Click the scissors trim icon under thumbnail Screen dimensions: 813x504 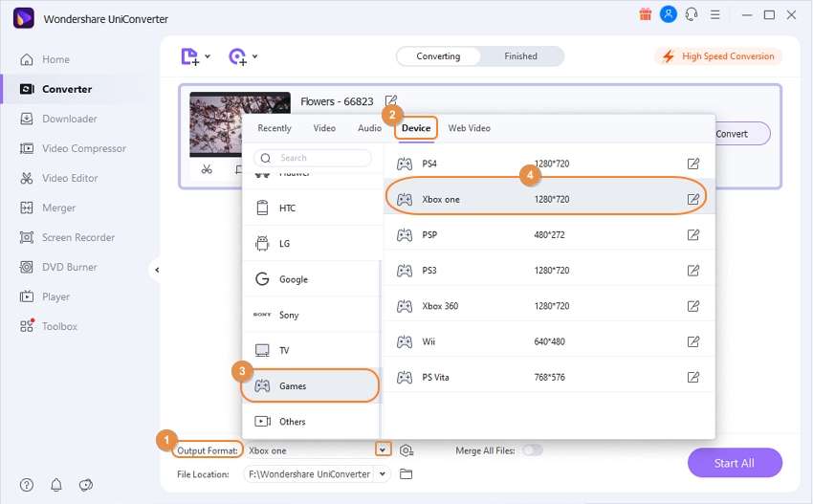(207, 169)
